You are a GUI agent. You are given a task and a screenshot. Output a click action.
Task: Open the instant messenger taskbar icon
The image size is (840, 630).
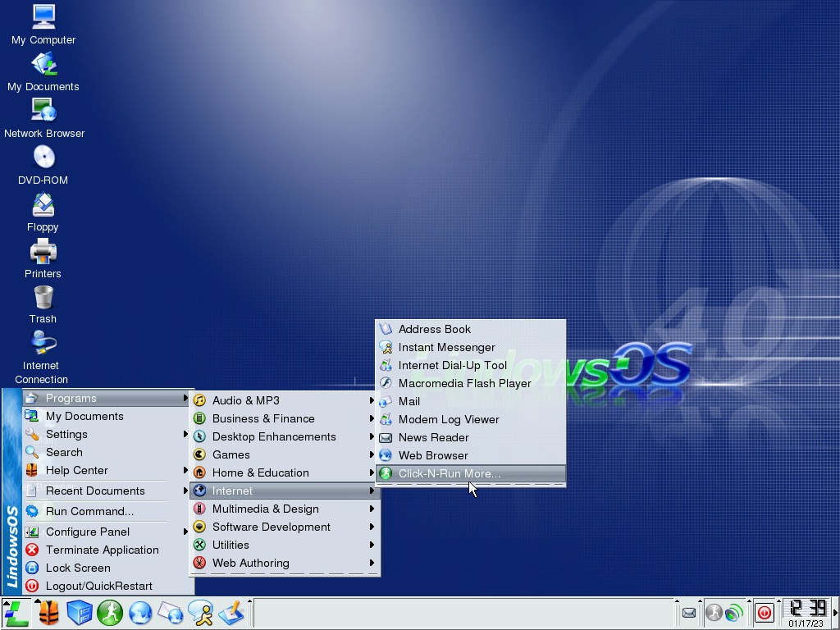[x=200, y=613]
